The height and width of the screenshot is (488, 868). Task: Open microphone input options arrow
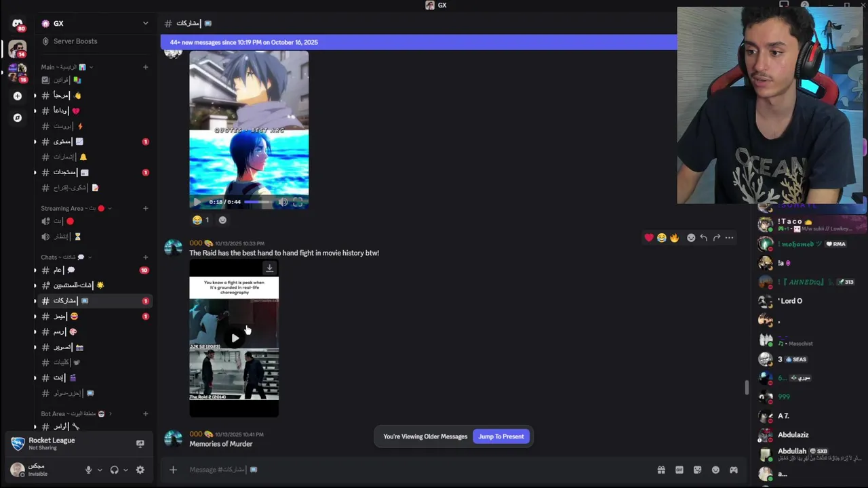point(100,470)
